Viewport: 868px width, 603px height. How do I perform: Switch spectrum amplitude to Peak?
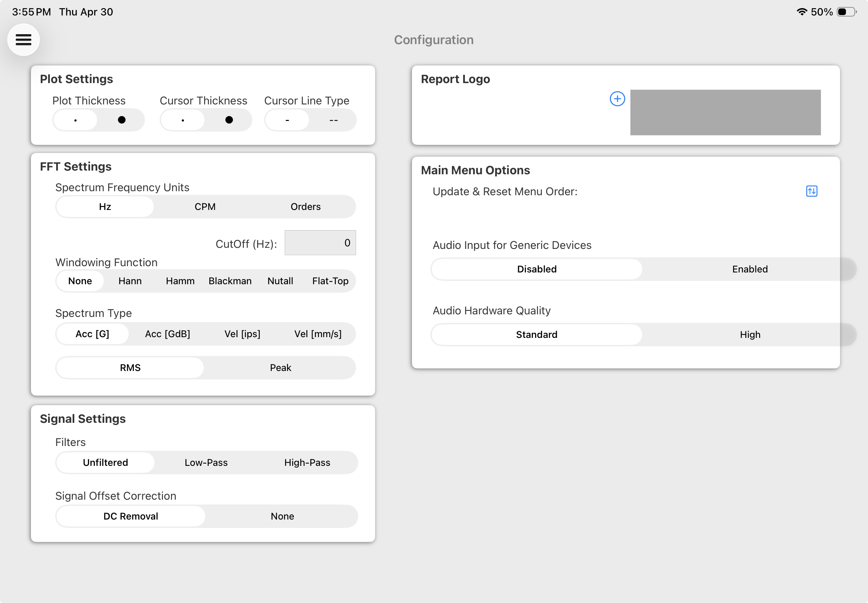coord(280,368)
